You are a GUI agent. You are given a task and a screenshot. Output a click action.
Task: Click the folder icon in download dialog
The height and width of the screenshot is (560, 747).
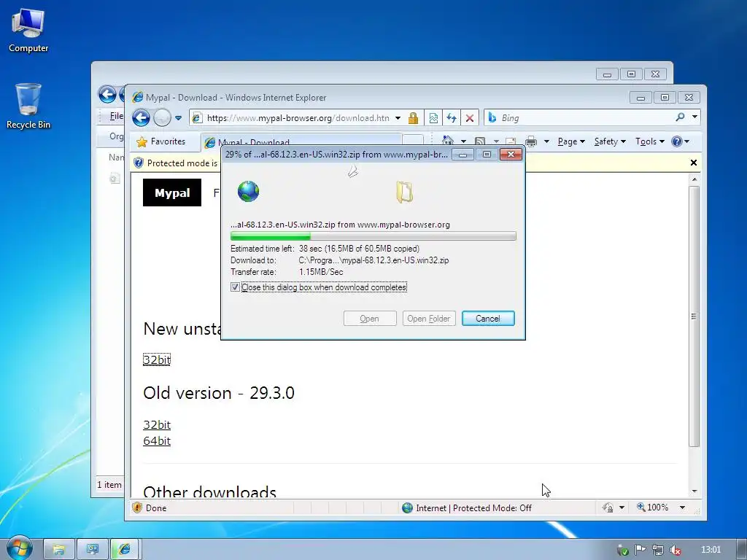[x=404, y=192]
